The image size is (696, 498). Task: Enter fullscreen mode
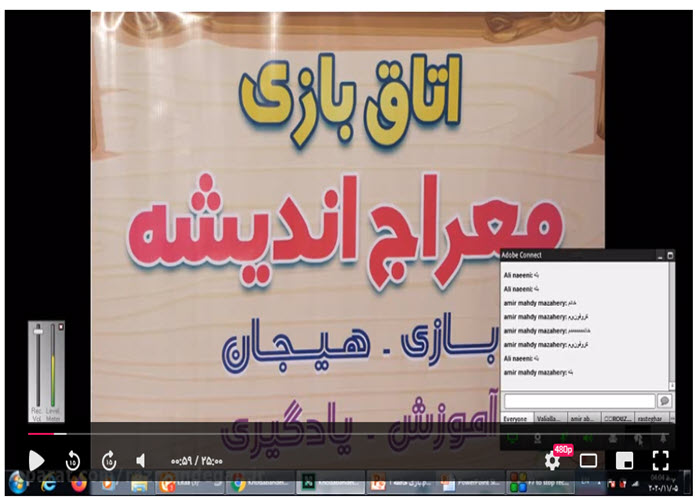tap(660, 461)
